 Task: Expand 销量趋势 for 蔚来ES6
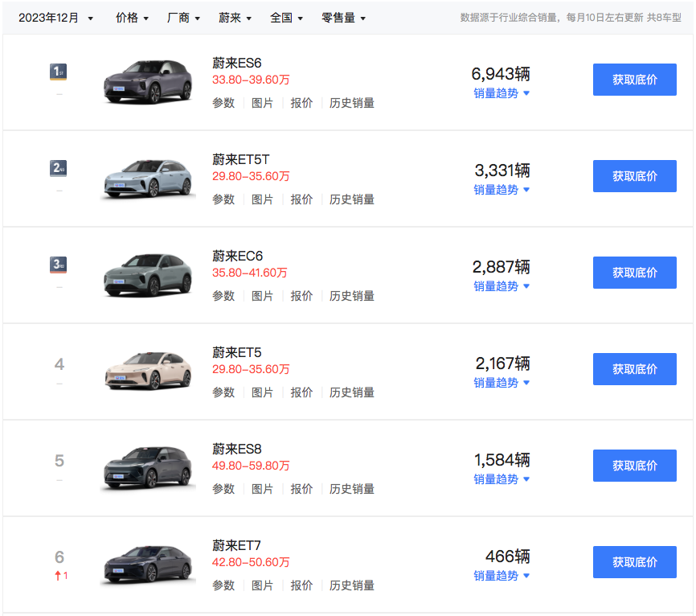[x=502, y=93]
